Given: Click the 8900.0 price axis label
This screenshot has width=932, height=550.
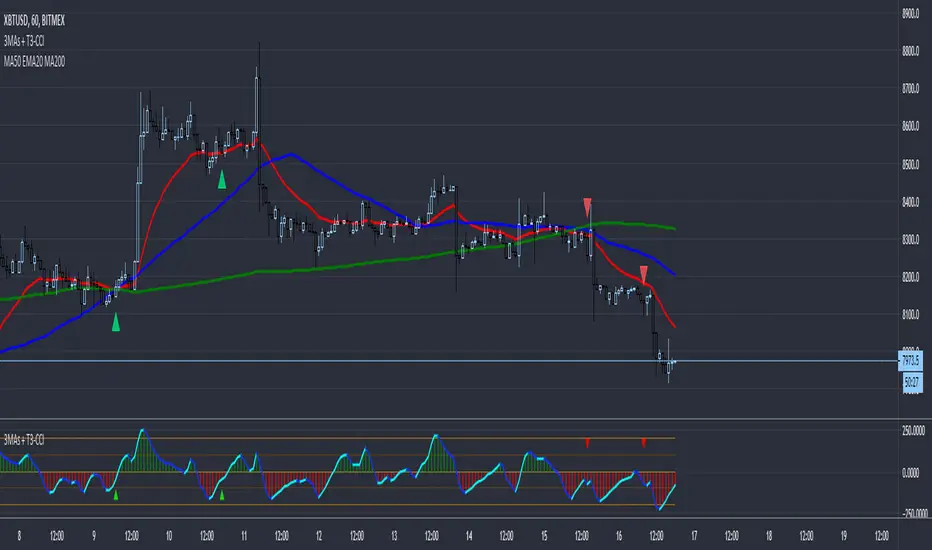Looking at the screenshot, I should point(911,13).
